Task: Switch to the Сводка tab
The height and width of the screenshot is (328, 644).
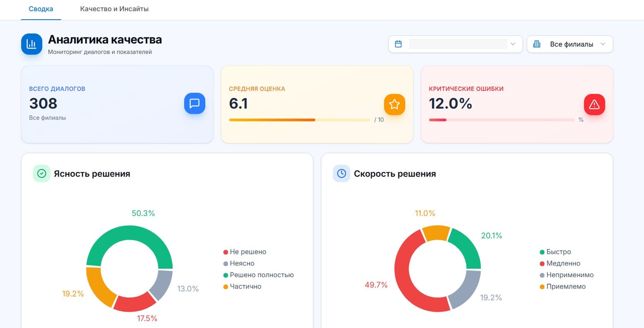Action: (41, 9)
